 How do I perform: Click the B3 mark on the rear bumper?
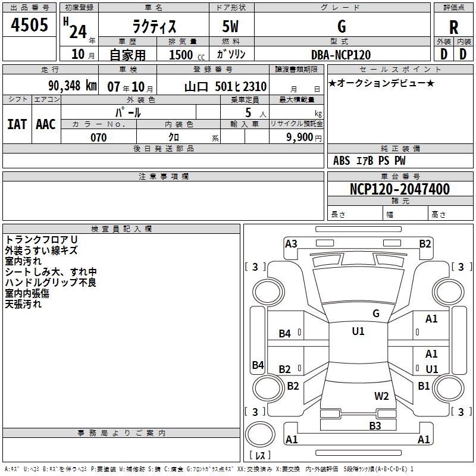(375, 426)
